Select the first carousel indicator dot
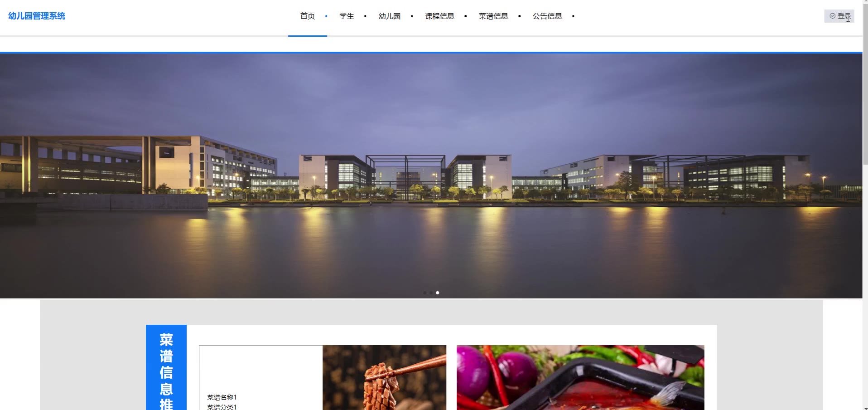This screenshot has height=410, width=868. pyautogui.click(x=424, y=293)
